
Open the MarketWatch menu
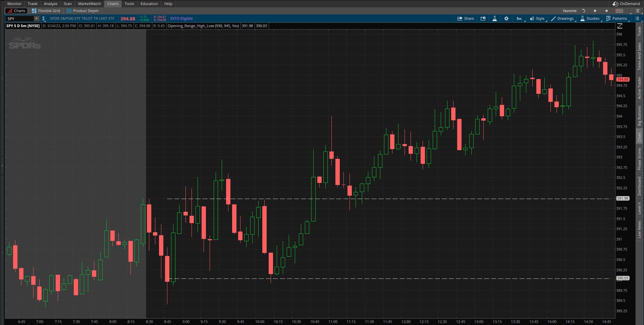click(89, 4)
